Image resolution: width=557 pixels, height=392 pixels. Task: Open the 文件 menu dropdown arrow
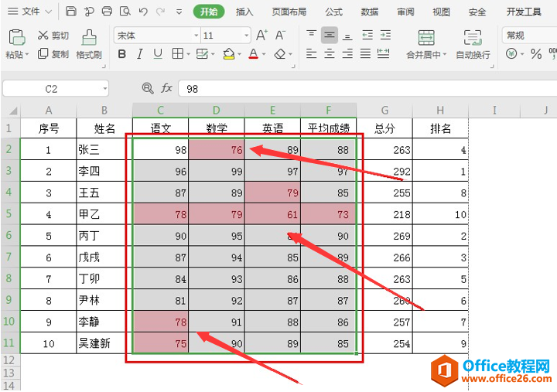(x=49, y=12)
